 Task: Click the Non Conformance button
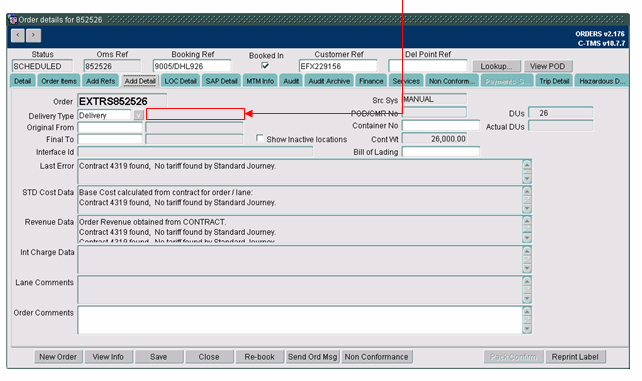pos(377,357)
